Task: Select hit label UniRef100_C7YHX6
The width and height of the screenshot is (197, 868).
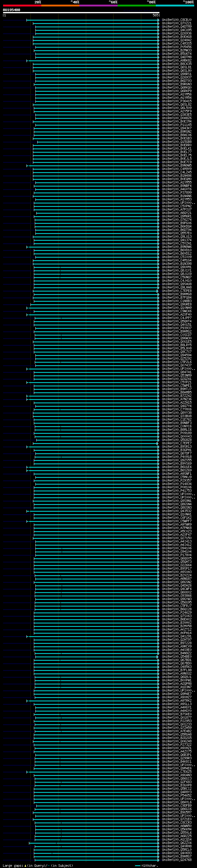Action: 177,410
